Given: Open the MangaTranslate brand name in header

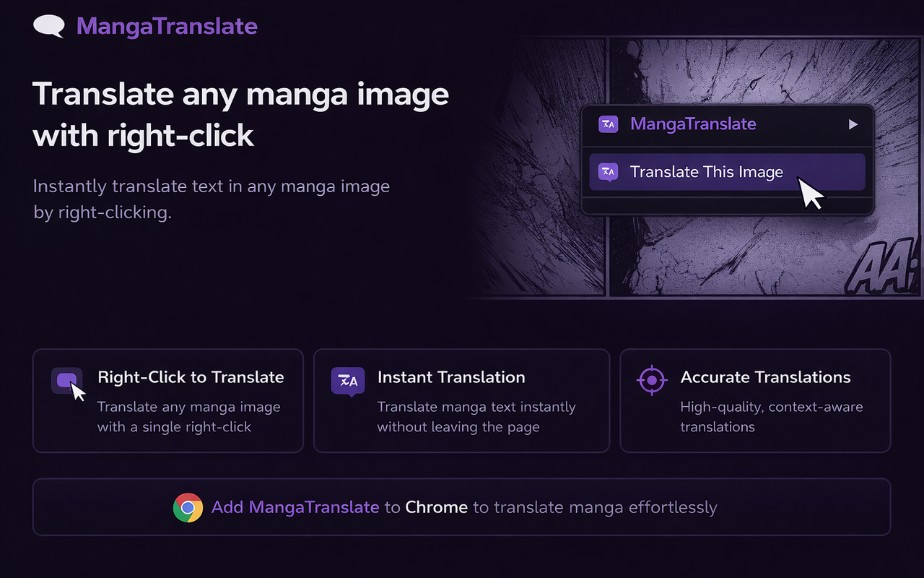Looking at the screenshot, I should [x=167, y=26].
